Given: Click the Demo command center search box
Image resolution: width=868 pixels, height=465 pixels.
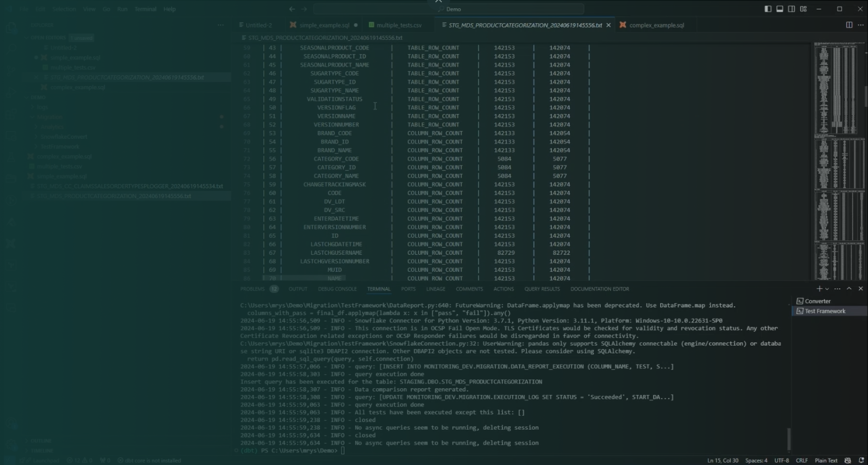Looking at the screenshot, I should coord(449,9).
